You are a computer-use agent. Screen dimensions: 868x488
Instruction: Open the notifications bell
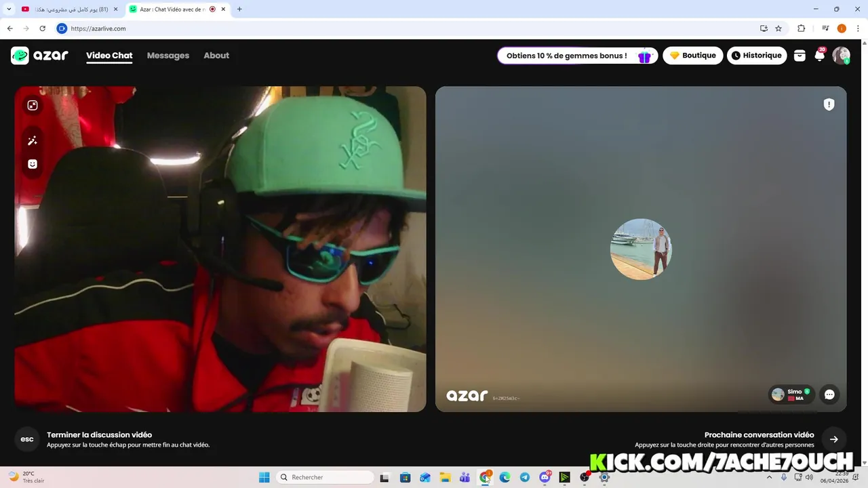pos(820,56)
